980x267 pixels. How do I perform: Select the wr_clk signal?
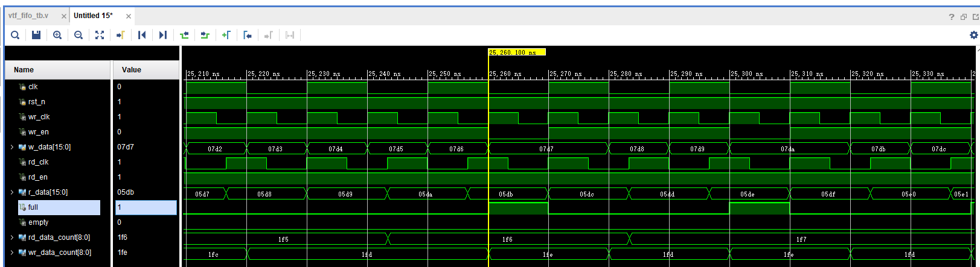(x=39, y=117)
